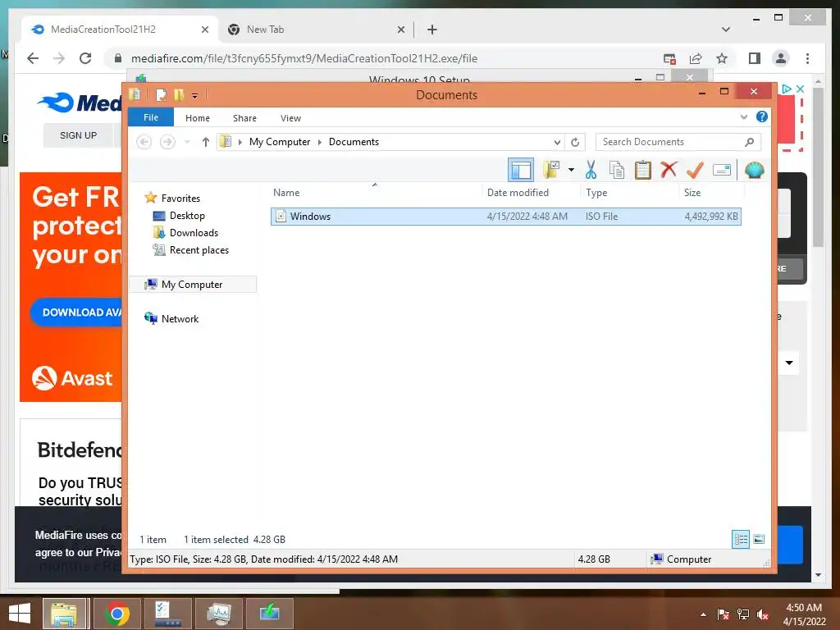
Task: Click the search magnifier icon
Action: 750,142
